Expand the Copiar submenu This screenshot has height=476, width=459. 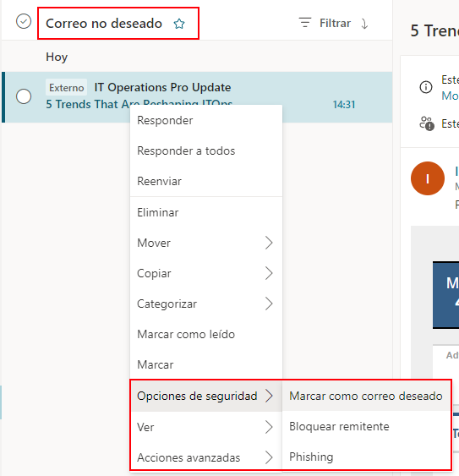click(206, 273)
